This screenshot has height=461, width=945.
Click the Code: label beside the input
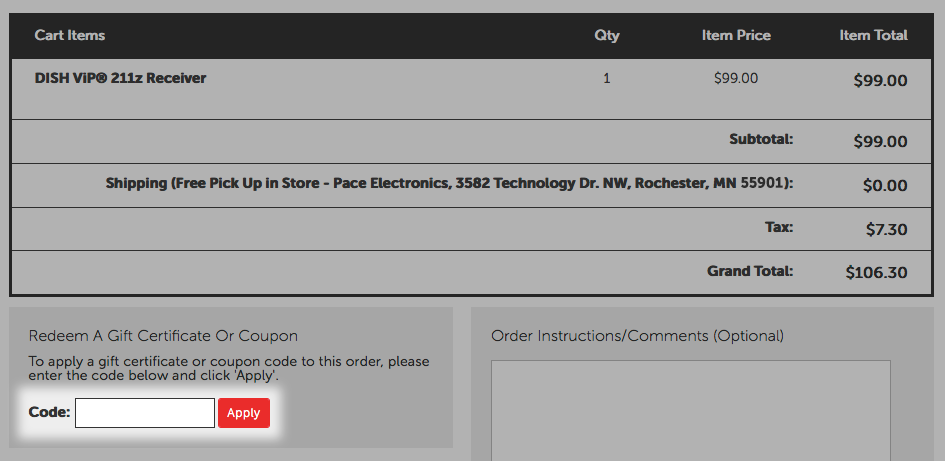point(49,413)
